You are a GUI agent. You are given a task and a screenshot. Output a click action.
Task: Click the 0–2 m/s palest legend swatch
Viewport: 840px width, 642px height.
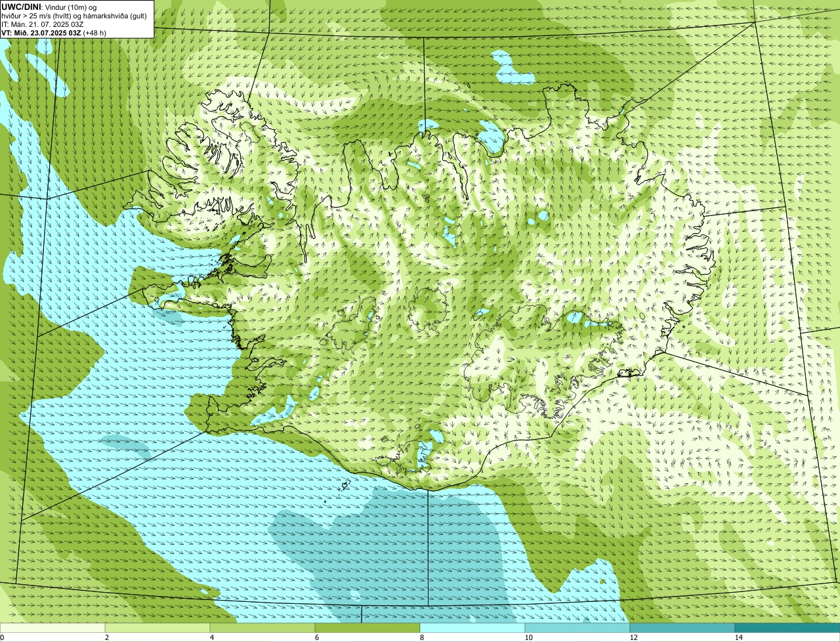tap(52, 628)
